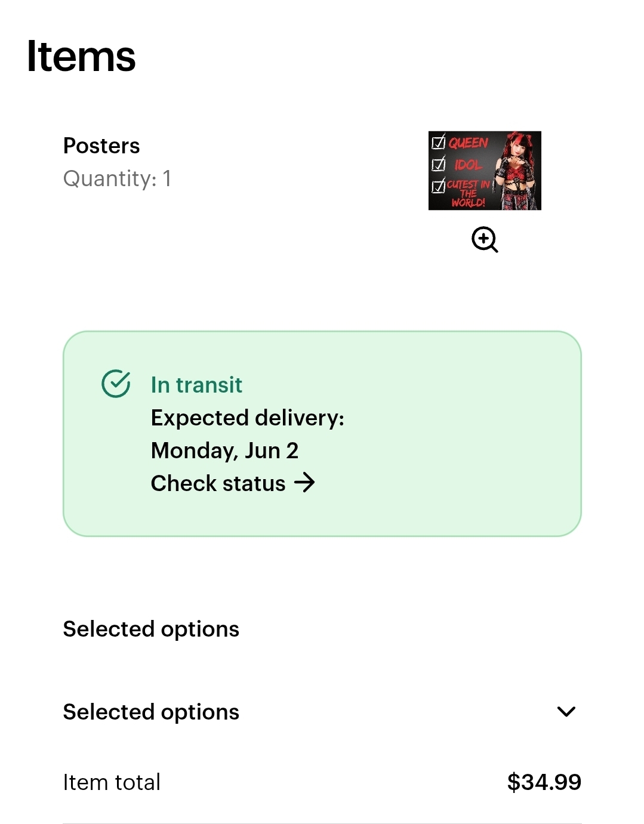Click the collapsible Selected options row label

151,712
